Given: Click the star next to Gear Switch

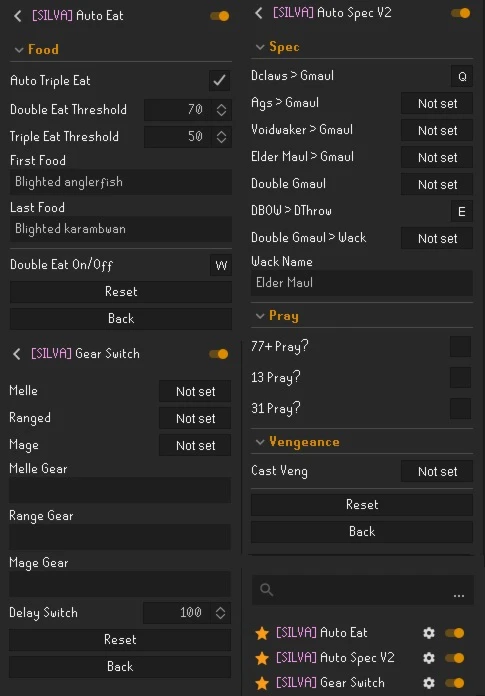Looking at the screenshot, I should point(262,683).
